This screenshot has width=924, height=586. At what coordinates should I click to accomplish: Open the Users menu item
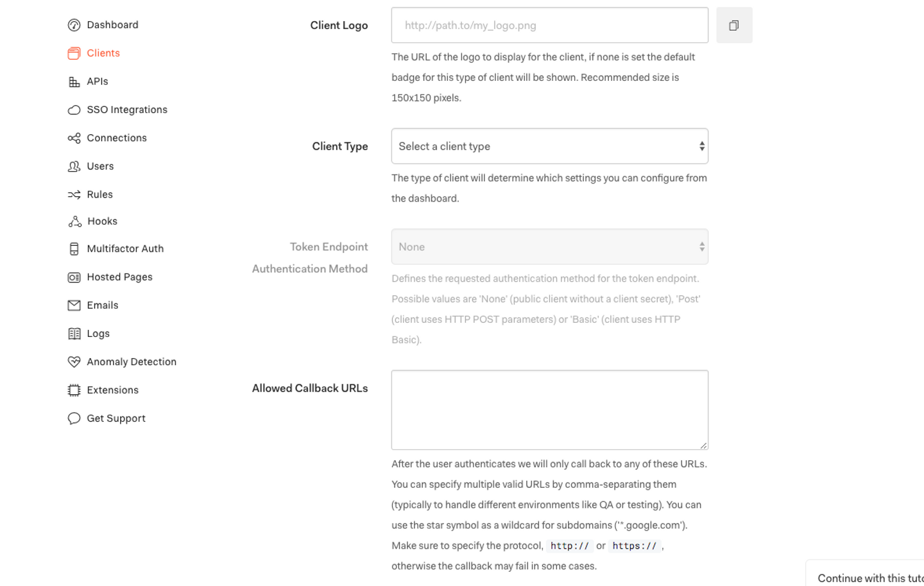[x=100, y=166]
